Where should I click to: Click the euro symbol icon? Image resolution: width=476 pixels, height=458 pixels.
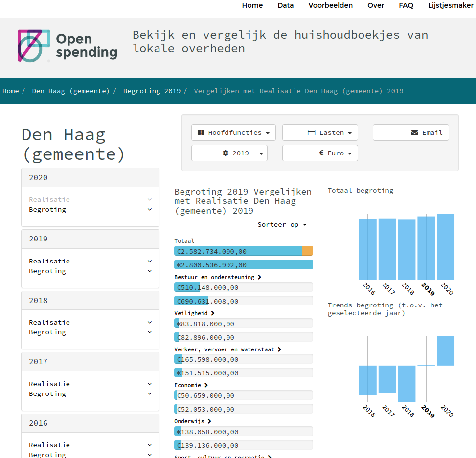click(x=321, y=153)
